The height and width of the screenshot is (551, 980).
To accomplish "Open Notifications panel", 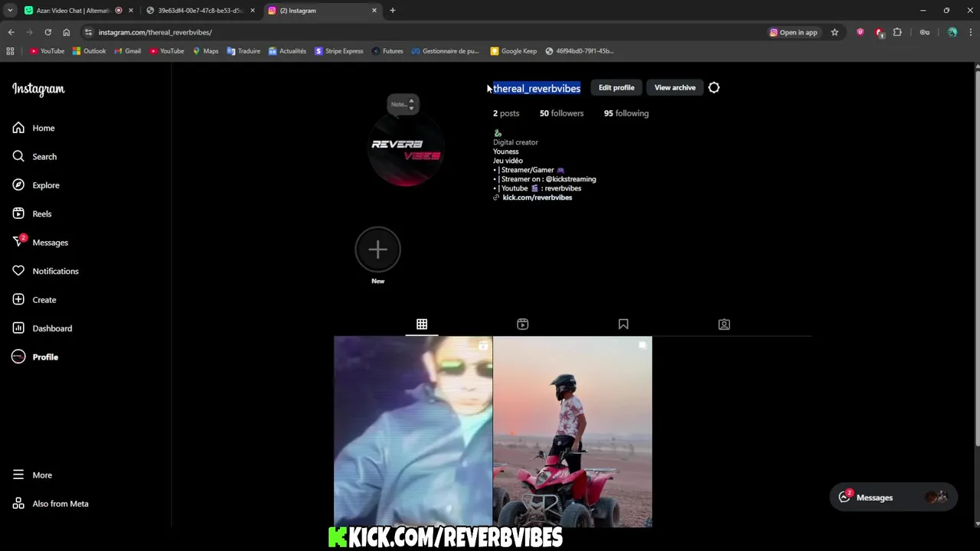I will pyautogui.click(x=45, y=271).
